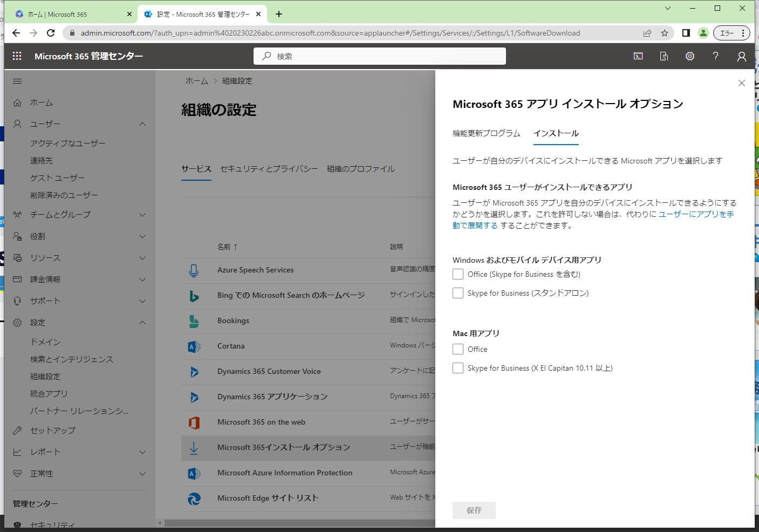
Task: Close the install options panel
Action: (742, 83)
